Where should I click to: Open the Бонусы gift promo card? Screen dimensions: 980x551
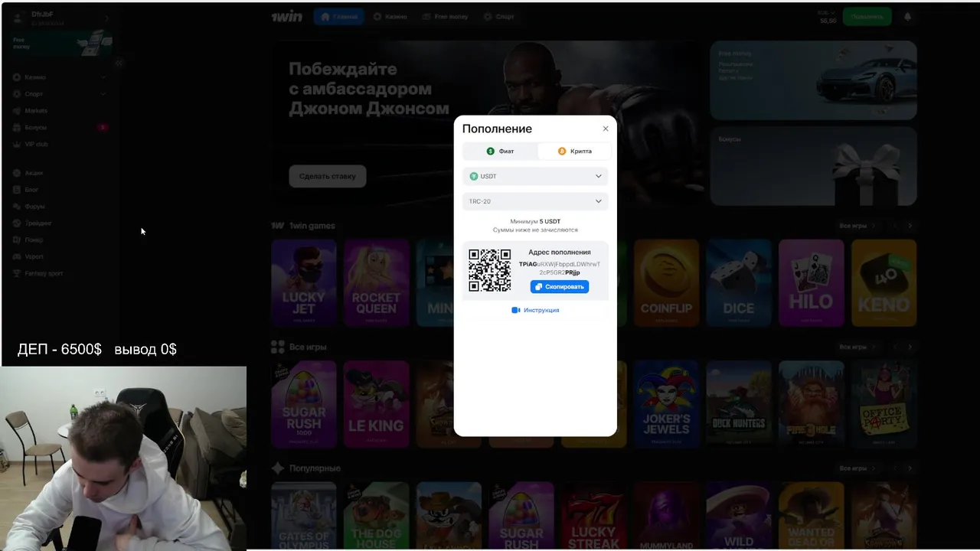coord(813,166)
